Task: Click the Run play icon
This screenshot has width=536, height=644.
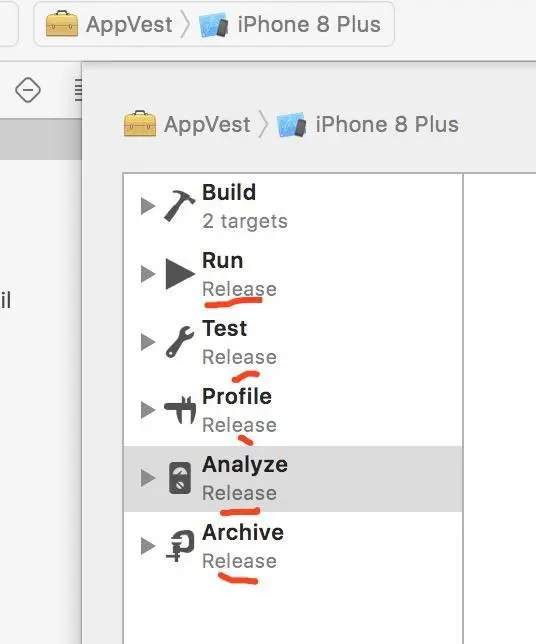Action: tap(180, 274)
